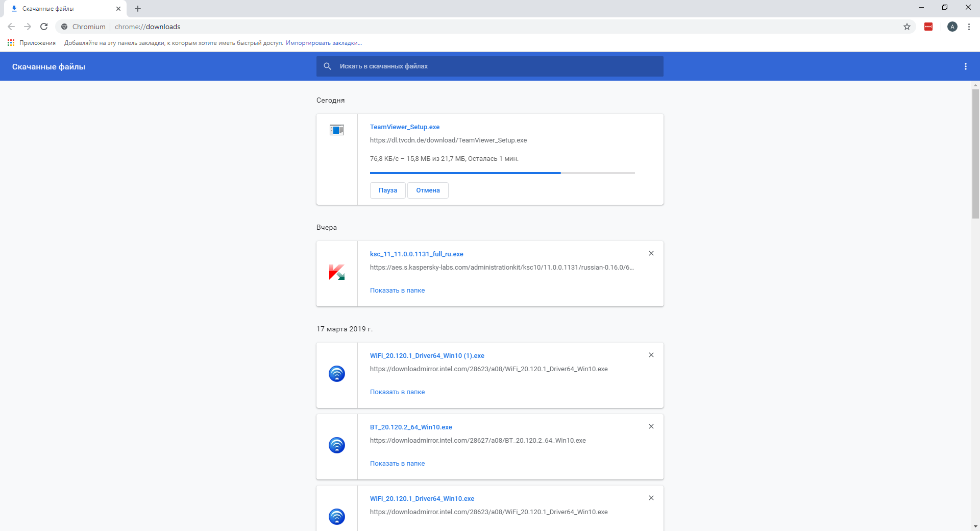Remove BT_20.120.2_64_Win10.exe from list
The width and height of the screenshot is (980, 531).
[651, 426]
